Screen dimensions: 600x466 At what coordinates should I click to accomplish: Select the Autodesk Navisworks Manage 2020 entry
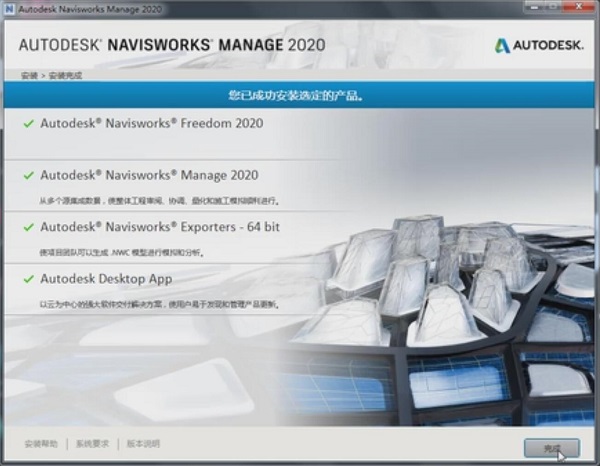[150, 175]
